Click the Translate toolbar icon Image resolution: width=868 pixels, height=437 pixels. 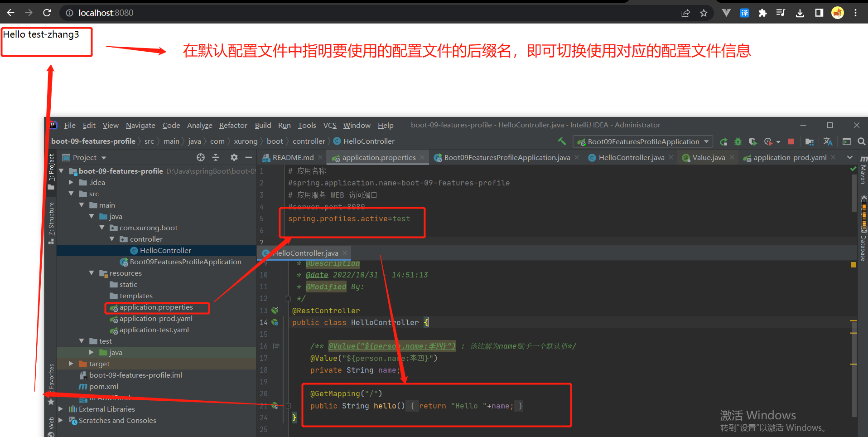(828, 142)
